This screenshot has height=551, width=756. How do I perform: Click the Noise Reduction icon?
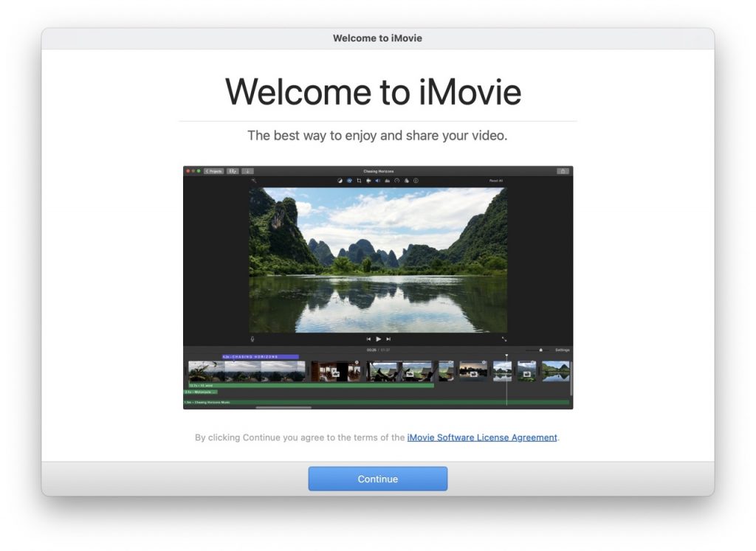click(387, 180)
